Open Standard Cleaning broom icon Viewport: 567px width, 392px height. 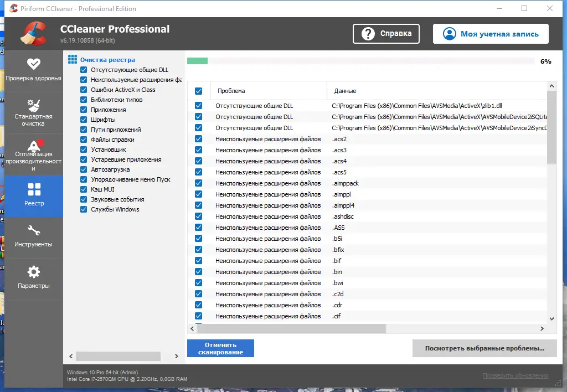click(x=34, y=105)
